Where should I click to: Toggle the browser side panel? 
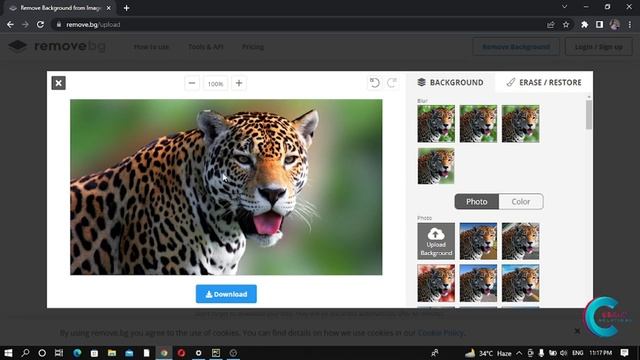click(599, 24)
